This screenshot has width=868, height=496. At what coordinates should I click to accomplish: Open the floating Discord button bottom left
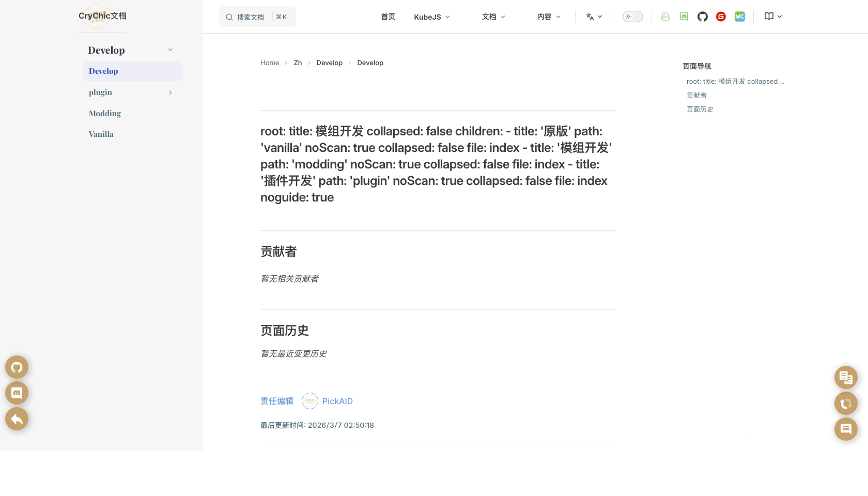17,393
